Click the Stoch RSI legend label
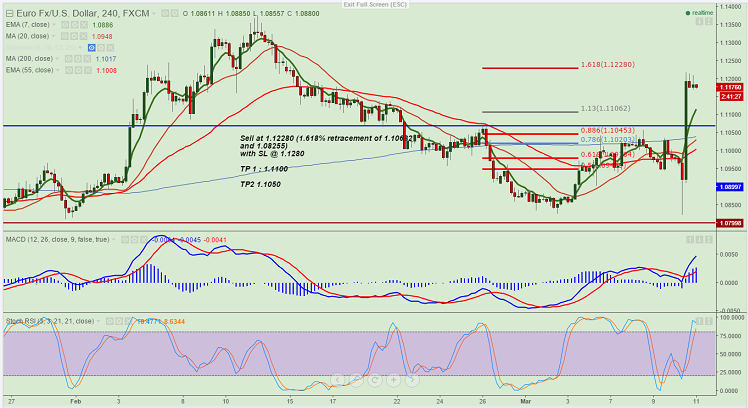The width and height of the screenshot is (748, 408). pyautogui.click(x=50, y=321)
